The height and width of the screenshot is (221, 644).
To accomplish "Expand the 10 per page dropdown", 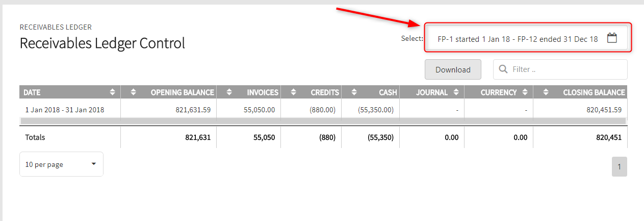I will (61, 164).
